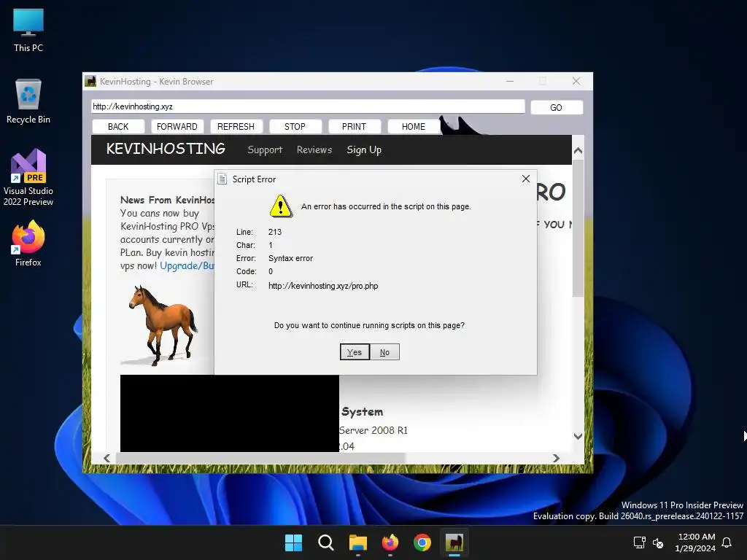Click the Script Error document icon
This screenshot has height=560, width=747.
tap(222, 179)
